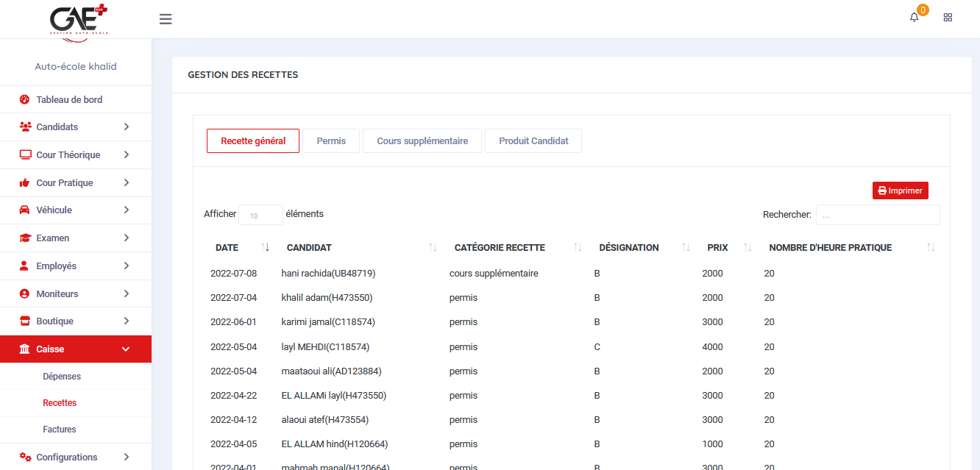Click the Configurations gears icon
This screenshot has width=980, height=470.
click(x=25, y=457)
